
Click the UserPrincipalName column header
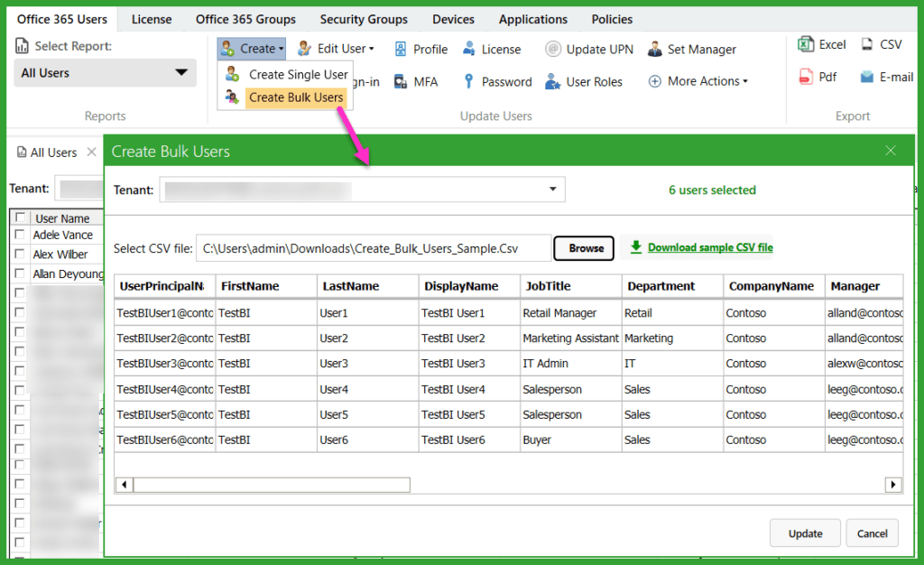click(165, 286)
